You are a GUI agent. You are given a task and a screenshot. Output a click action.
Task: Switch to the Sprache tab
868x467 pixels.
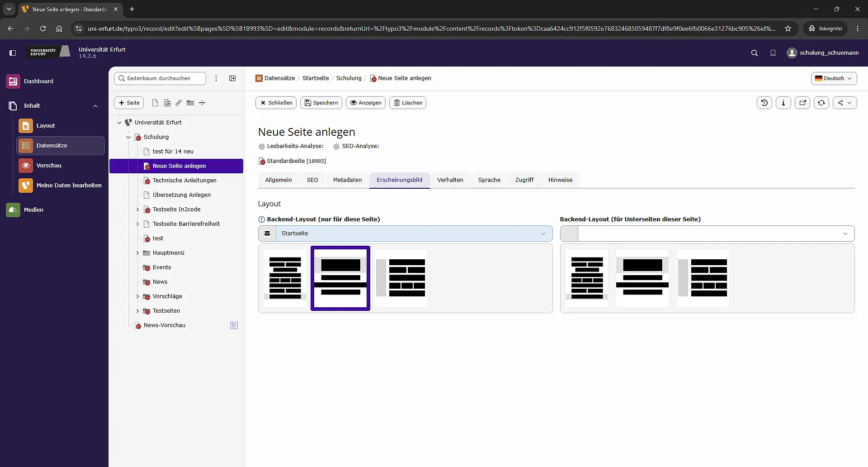click(x=489, y=180)
